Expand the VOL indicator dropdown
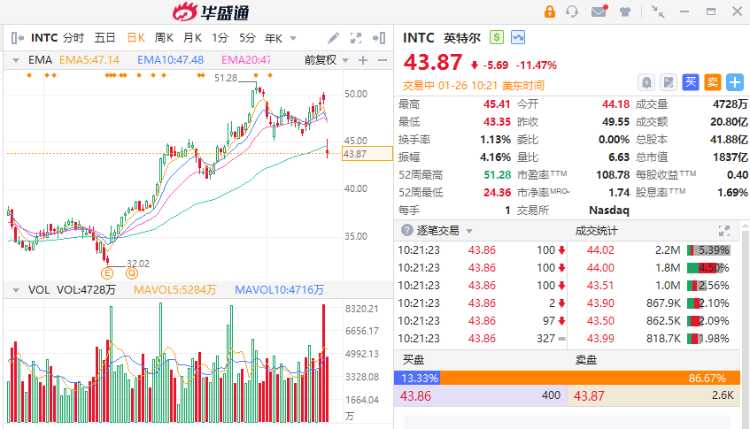750x429 pixels. pyautogui.click(x=16, y=290)
